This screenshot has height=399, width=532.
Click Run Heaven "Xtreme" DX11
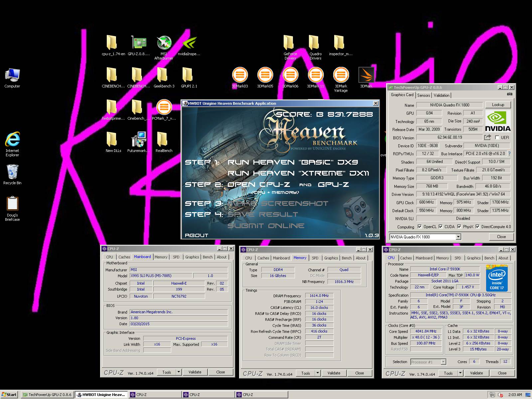[298, 173]
